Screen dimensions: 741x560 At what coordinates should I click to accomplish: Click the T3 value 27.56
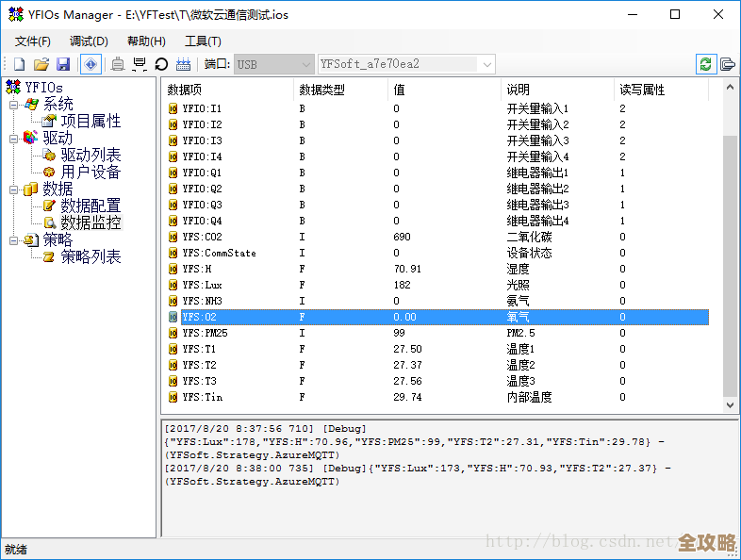coord(407,382)
